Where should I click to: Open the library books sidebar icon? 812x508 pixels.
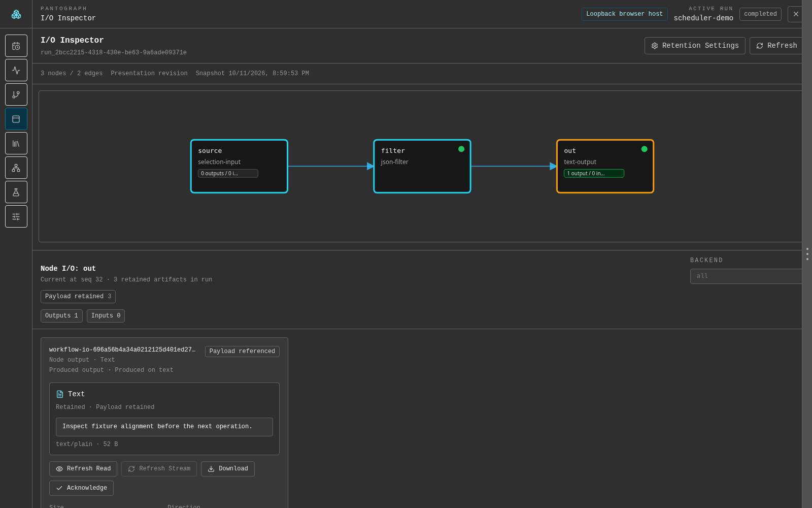click(x=16, y=143)
